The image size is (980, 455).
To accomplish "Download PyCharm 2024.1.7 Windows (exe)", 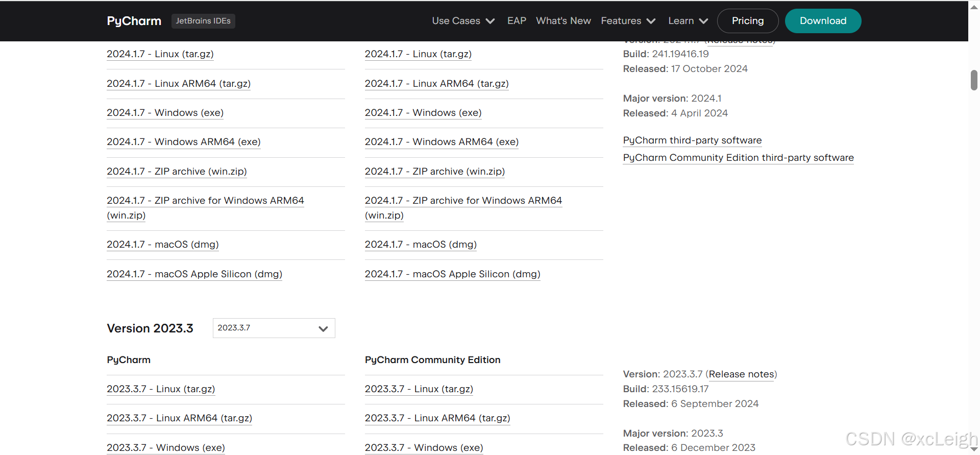I will tap(165, 113).
